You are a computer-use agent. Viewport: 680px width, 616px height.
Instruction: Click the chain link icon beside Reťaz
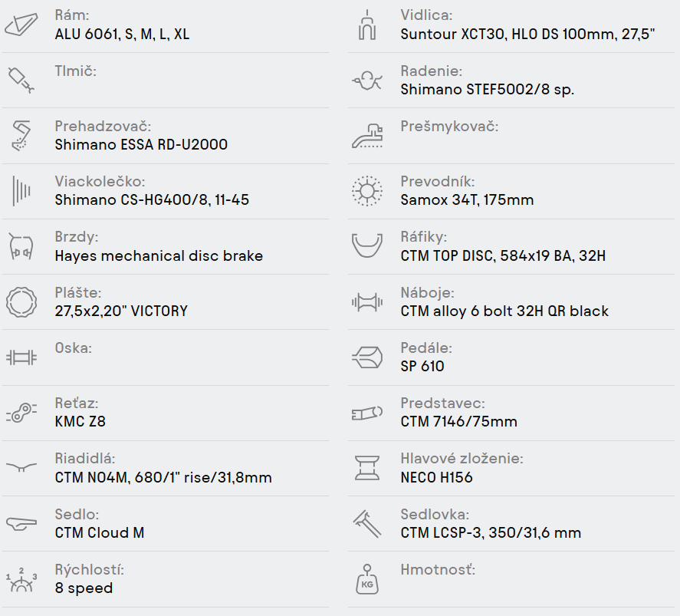click(21, 413)
